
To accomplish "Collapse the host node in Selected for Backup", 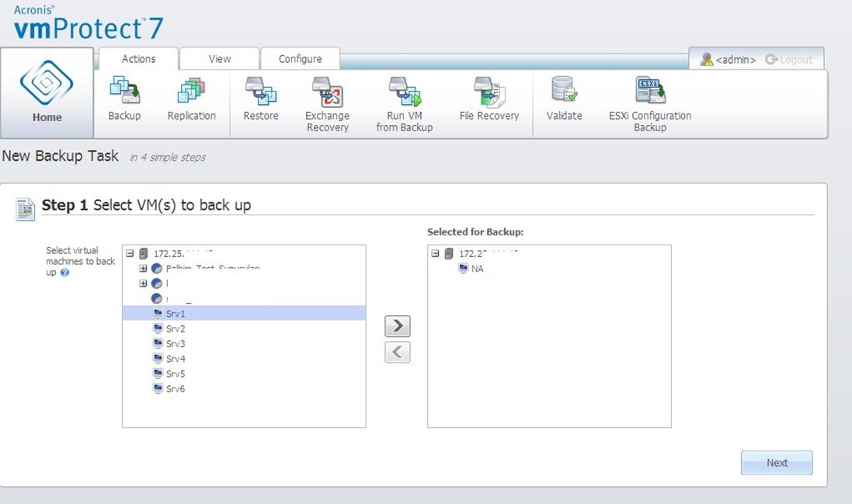I will click(x=435, y=254).
